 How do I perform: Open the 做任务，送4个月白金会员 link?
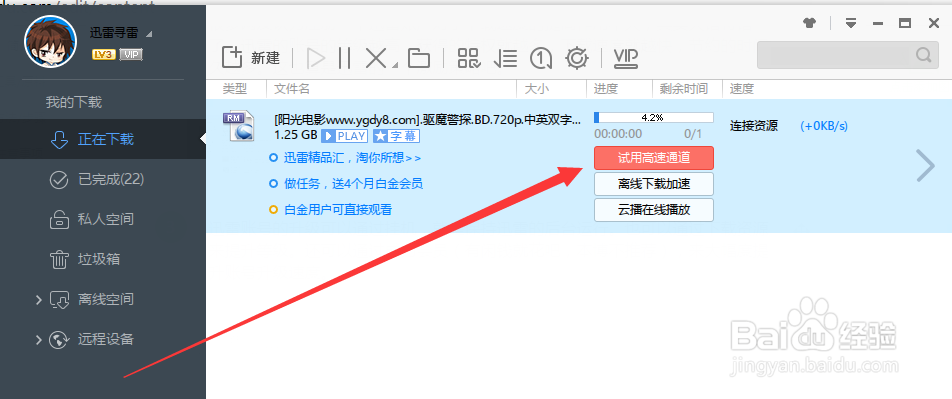coord(353,183)
